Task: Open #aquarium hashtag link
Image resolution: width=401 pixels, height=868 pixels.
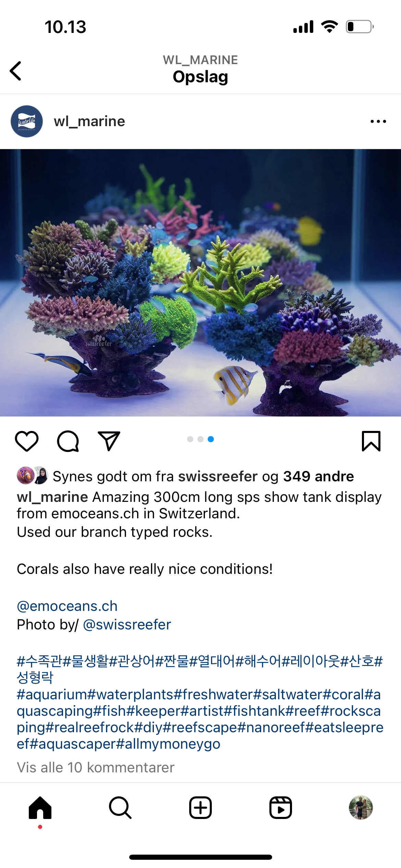Action: coord(52,695)
